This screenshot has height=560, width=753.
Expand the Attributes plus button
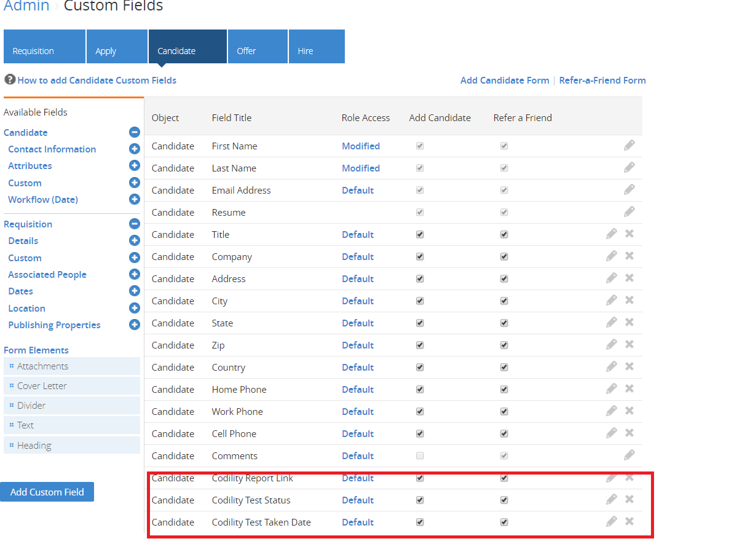(135, 165)
